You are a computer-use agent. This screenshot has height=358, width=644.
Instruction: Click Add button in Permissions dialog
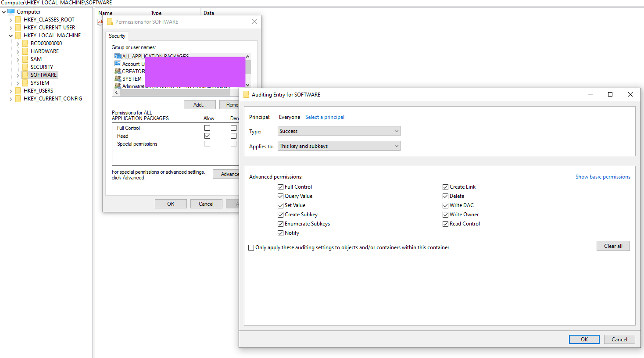click(x=200, y=105)
